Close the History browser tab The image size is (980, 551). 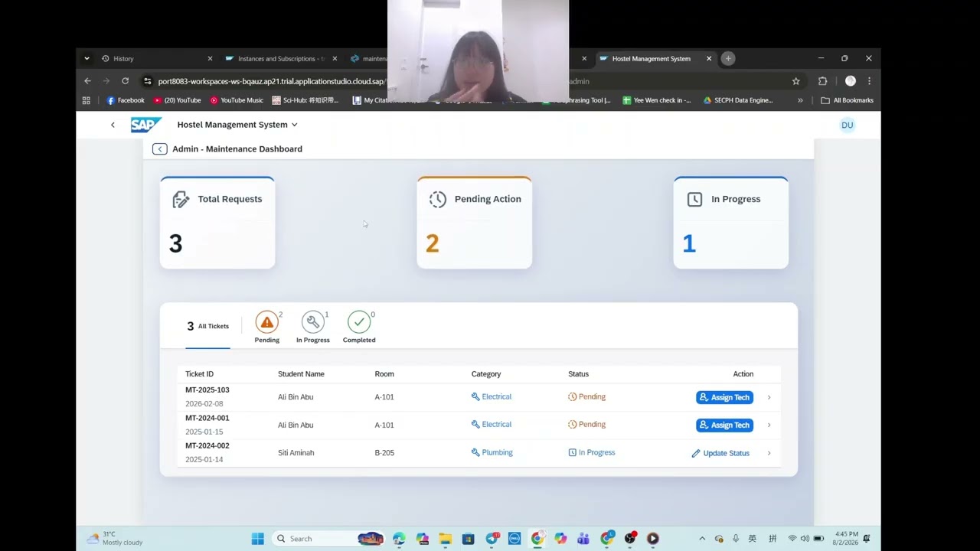[x=210, y=58]
